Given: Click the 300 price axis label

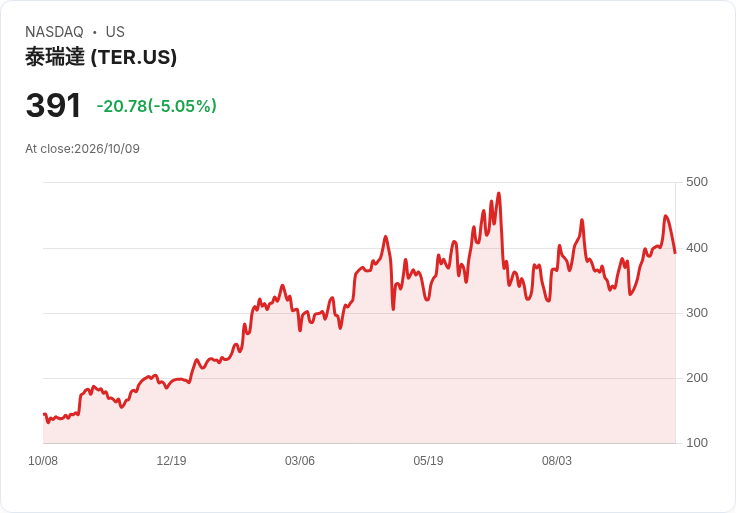Looking at the screenshot, I should tap(697, 313).
